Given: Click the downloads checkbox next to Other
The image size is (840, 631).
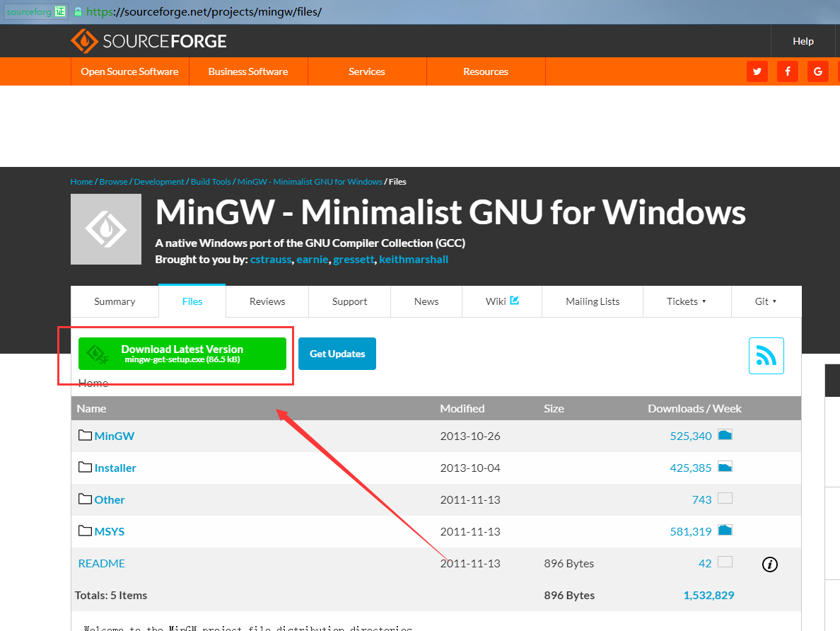Looking at the screenshot, I should [x=725, y=498].
